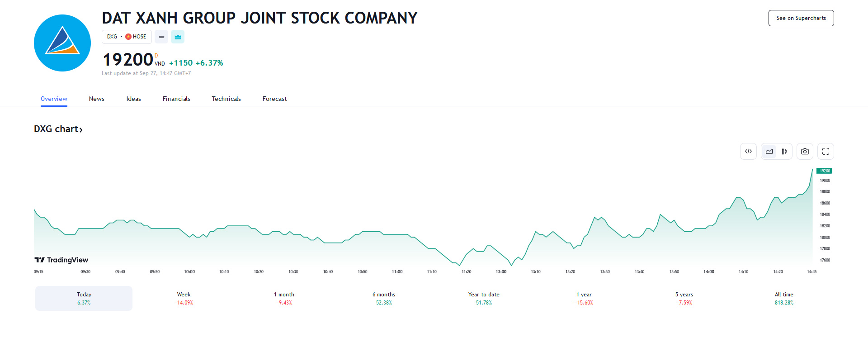Click the DXG HOSE exchange badge
This screenshot has width=868, height=338.
[x=127, y=37]
